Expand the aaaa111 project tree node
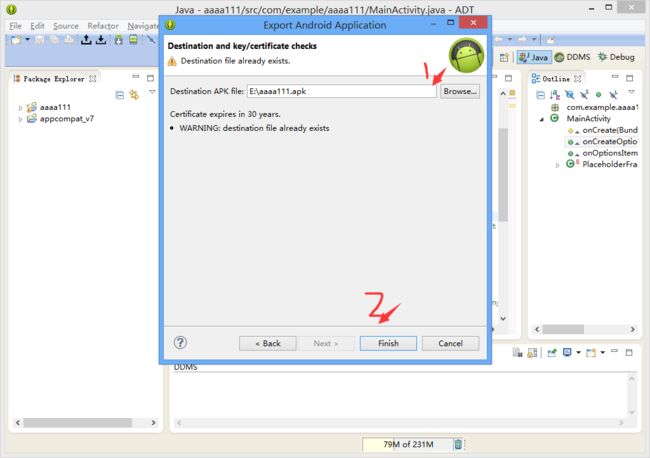 [x=20, y=107]
